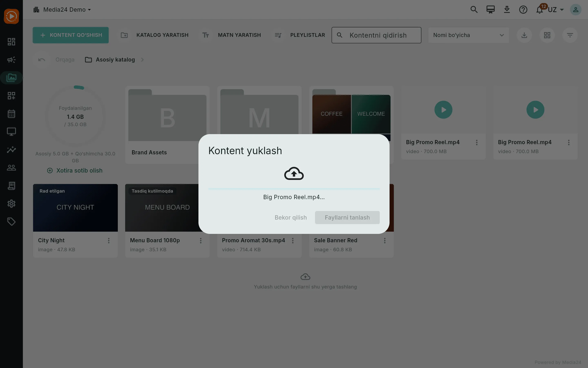Screen dimensions: 588x368
Task: Open the dashboard icon in sidebar
Action: [x=11, y=42]
